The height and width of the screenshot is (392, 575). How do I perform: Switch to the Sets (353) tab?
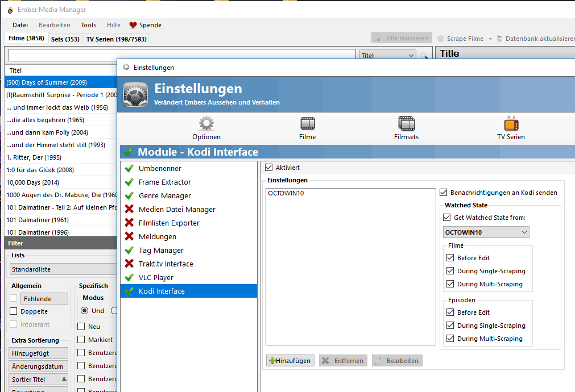pyautogui.click(x=65, y=39)
